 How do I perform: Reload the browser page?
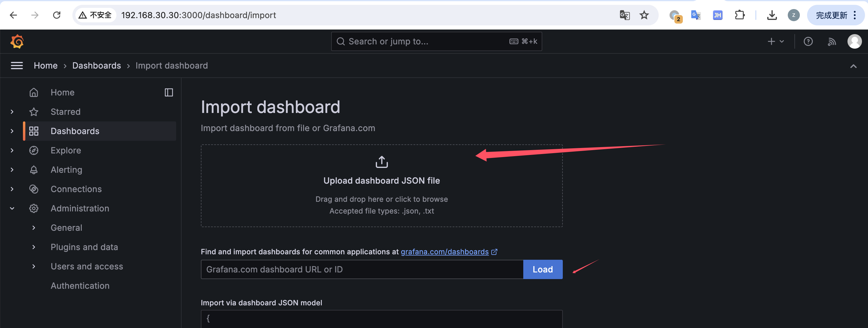(57, 15)
